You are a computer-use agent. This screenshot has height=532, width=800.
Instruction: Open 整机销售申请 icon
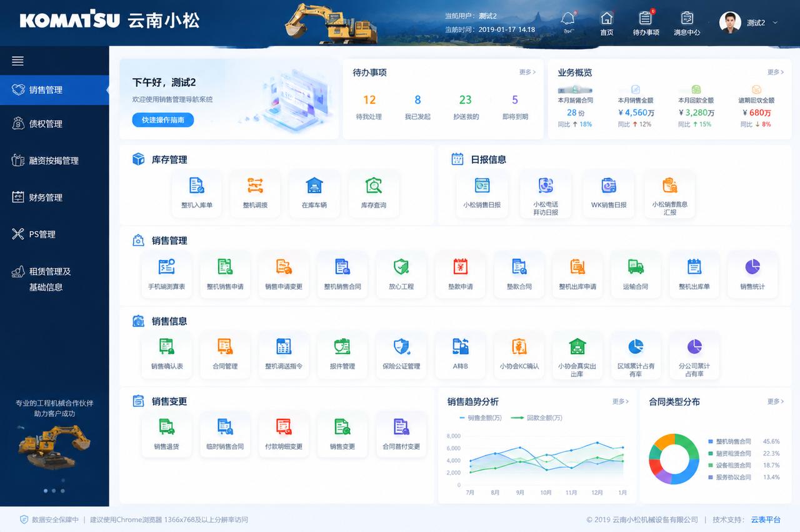pos(225,267)
